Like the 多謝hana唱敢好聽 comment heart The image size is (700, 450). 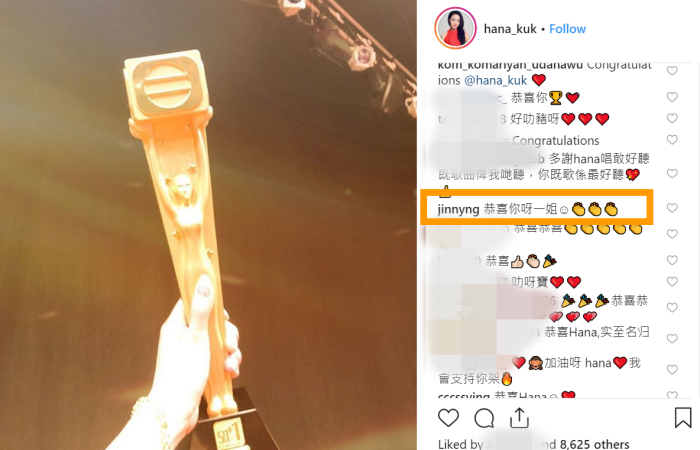672,173
